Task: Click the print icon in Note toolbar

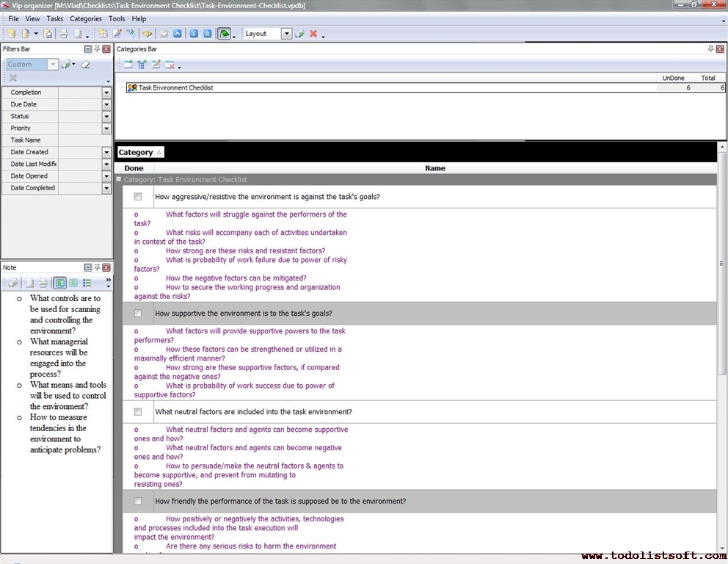Action: click(43, 283)
